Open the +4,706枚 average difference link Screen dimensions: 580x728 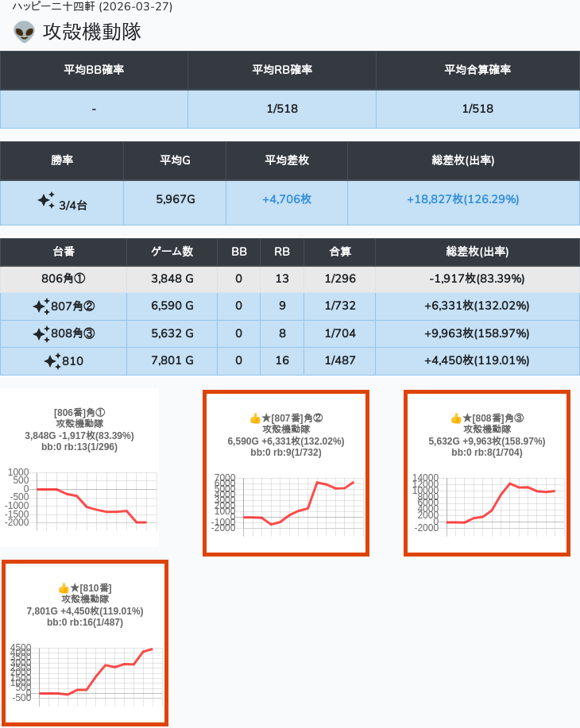pyautogui.click(x=287, y=199)
